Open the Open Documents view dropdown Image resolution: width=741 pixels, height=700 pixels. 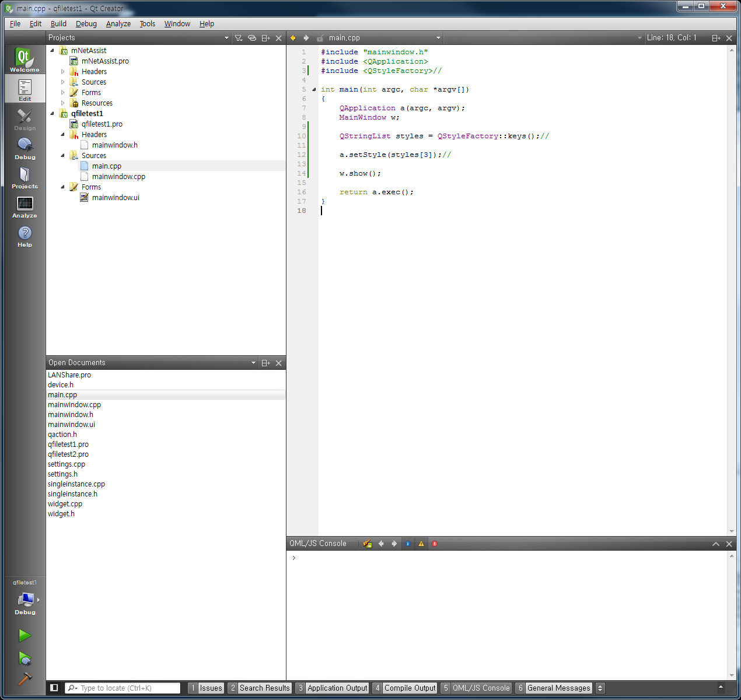[x=152, y=363]
